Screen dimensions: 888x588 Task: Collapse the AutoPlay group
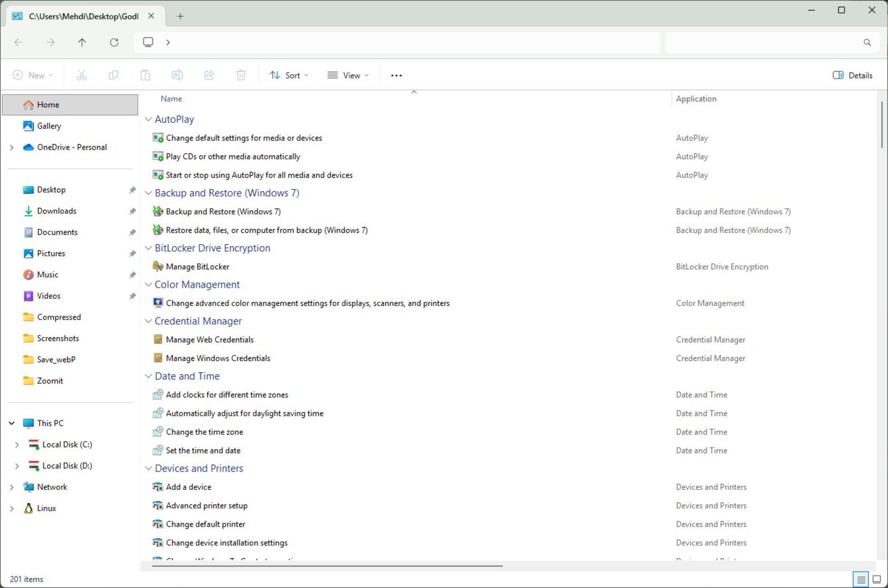point(148,119)
